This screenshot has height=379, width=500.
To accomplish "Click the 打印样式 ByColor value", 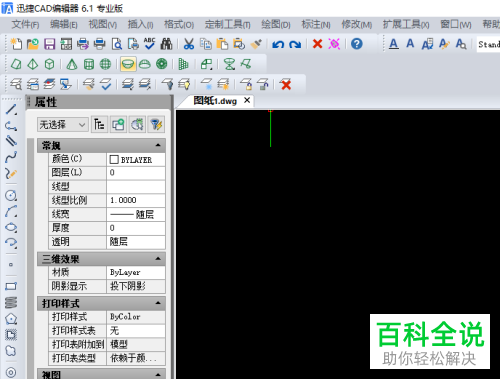I will (136, 317).
